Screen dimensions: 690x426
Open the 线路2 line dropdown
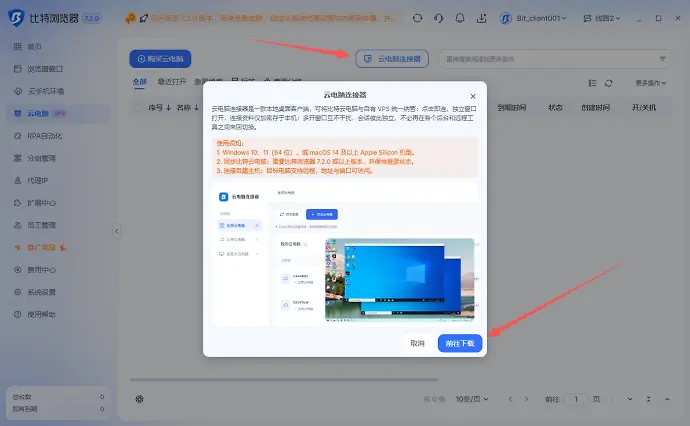pyautogui.click(x=602, y=18)
